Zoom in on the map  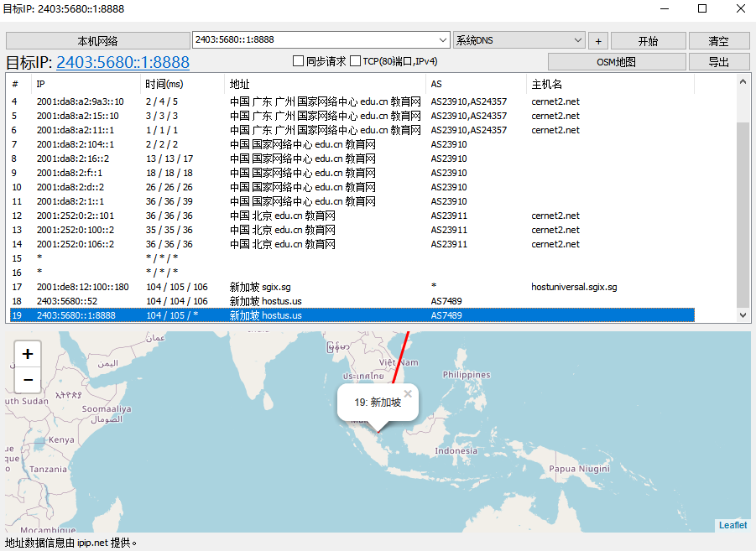point(28,354)
